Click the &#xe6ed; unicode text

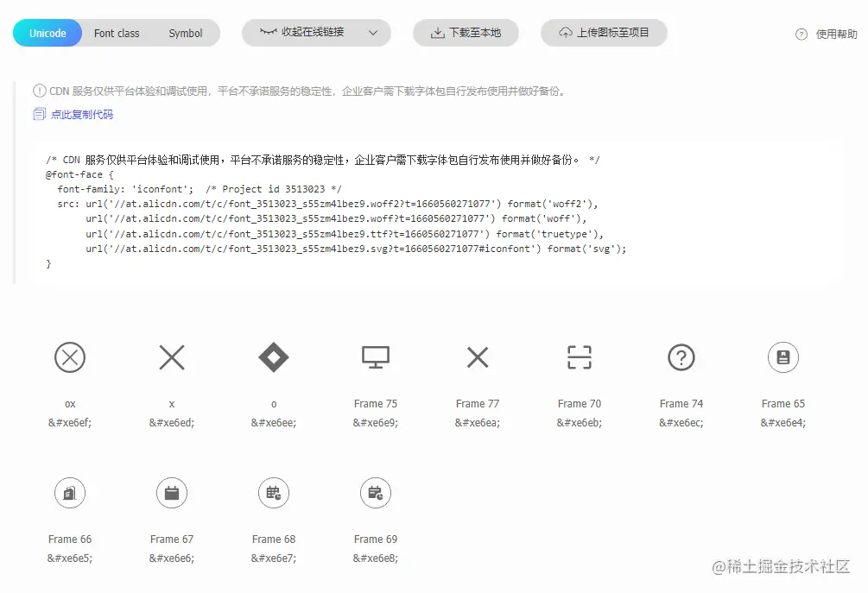click(172, 423)
